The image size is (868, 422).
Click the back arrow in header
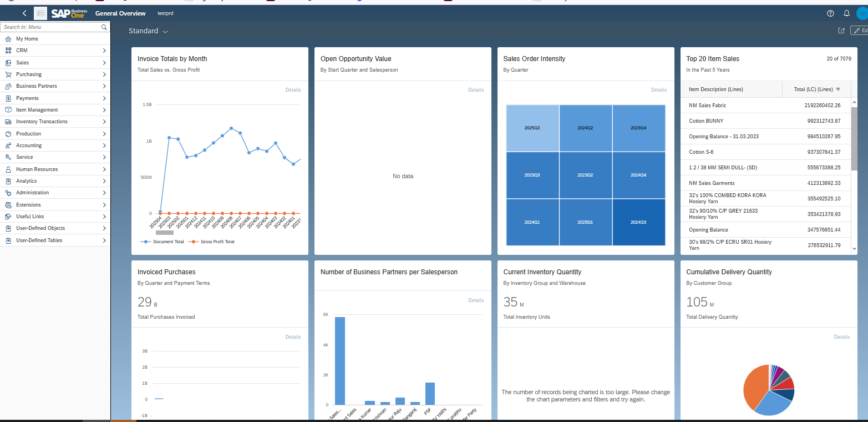(x=24, y=13)
